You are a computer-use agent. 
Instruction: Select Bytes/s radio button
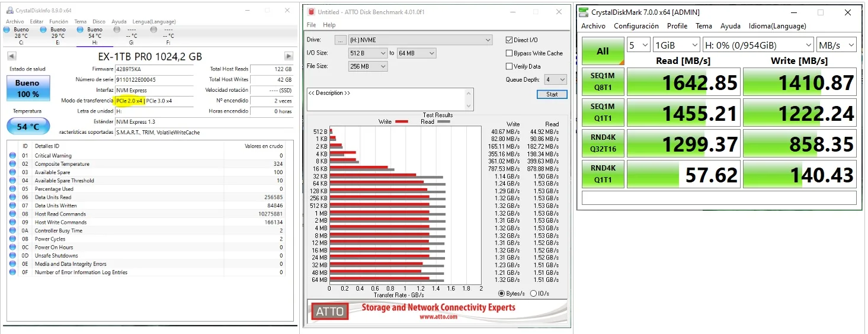(502, 293)
